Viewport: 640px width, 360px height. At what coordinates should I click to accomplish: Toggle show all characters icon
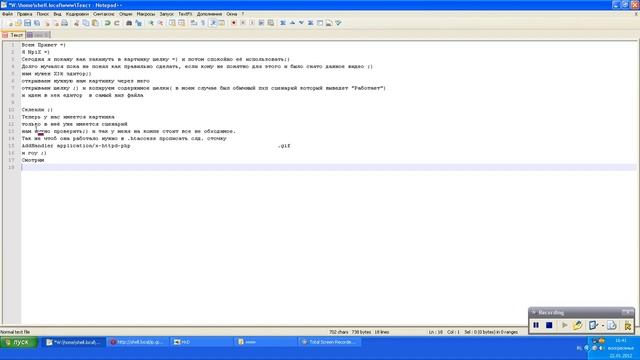pos(202,23)
